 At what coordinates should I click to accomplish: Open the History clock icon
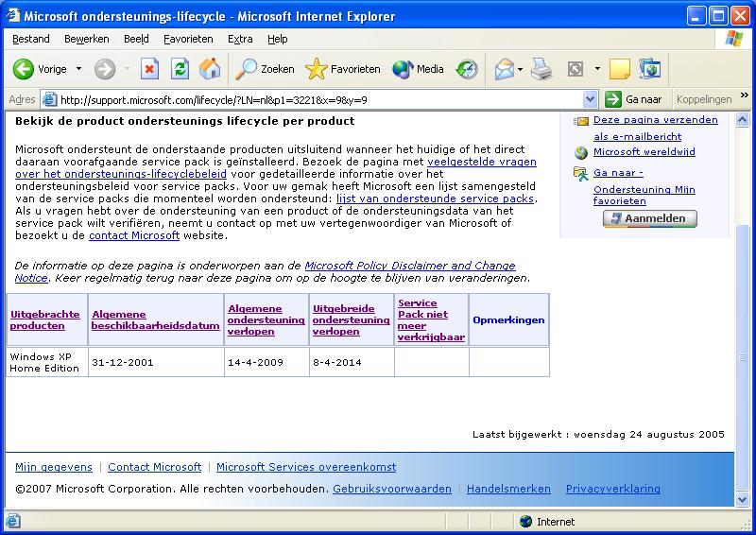pyautogui.click(x=467, y=69)
